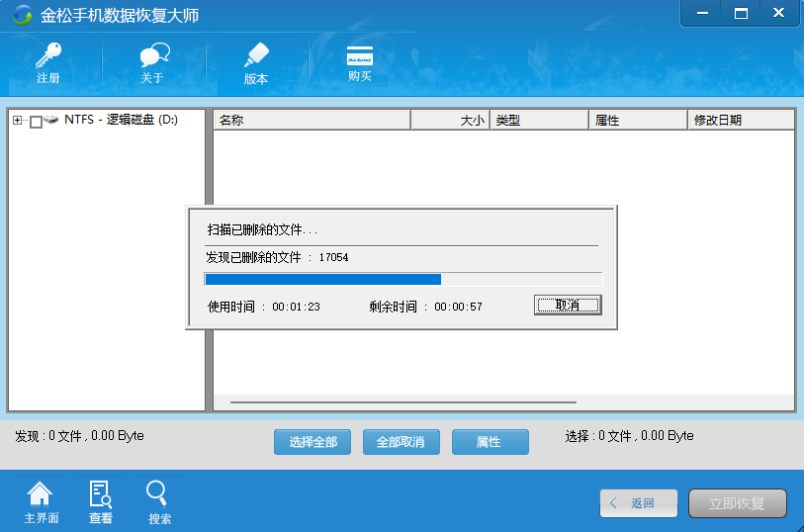This screenshot has height=532, width=804.
Task: Click the 选择全部 button
Action: (x=313, y=442)
